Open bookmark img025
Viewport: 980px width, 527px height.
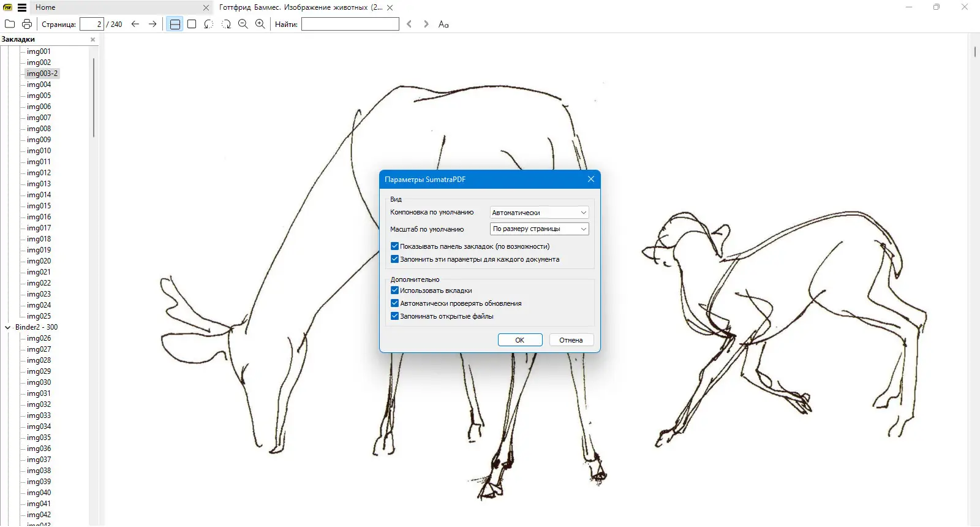pos(39,316)
